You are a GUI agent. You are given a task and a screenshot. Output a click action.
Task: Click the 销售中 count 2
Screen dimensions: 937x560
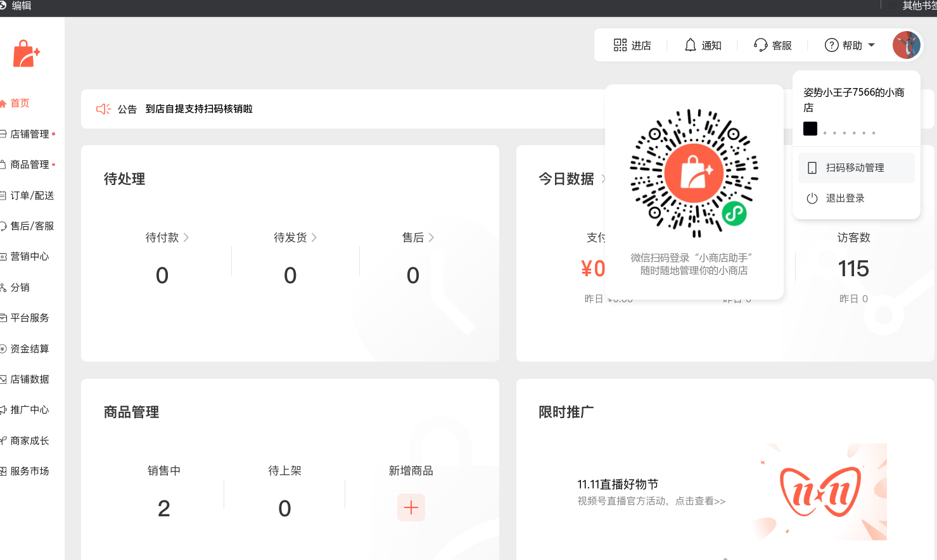click(x=164, y=509)
